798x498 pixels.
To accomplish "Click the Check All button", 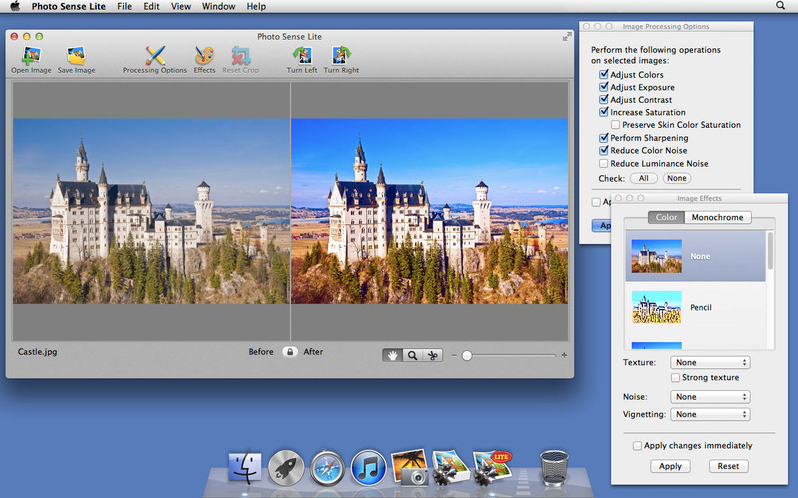I will [x=644, y=178].
